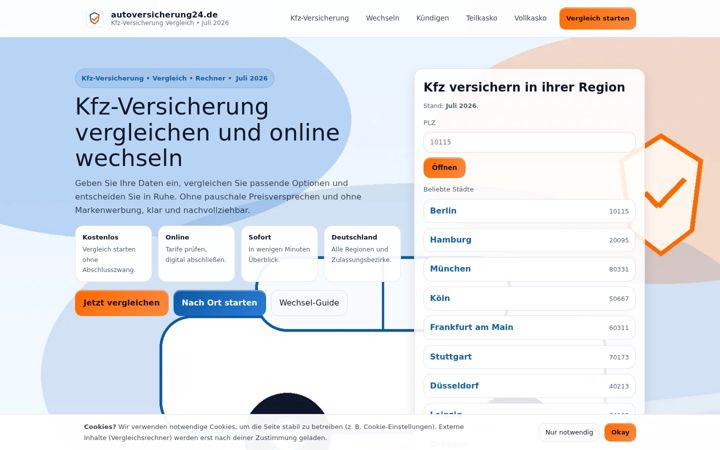Click the Öffnen button
This screenshot has height=450, width=720.
[x=444, y=168]
